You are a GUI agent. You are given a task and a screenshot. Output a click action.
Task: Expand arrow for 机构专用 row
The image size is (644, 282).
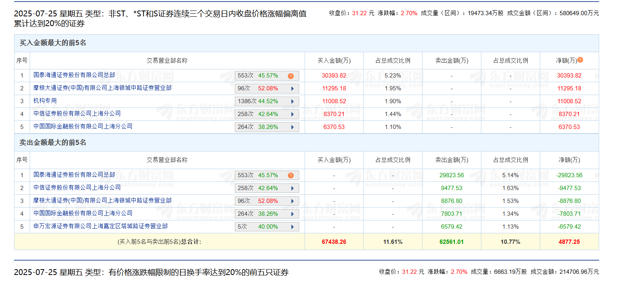(293, 102)
